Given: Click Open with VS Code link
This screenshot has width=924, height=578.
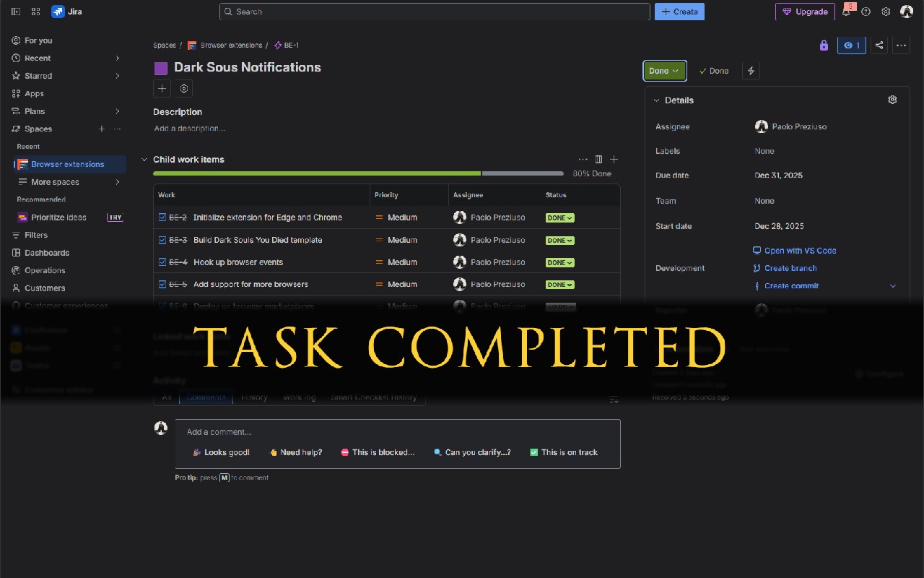Looking at the screenshot, I should (x=794, y=251).
